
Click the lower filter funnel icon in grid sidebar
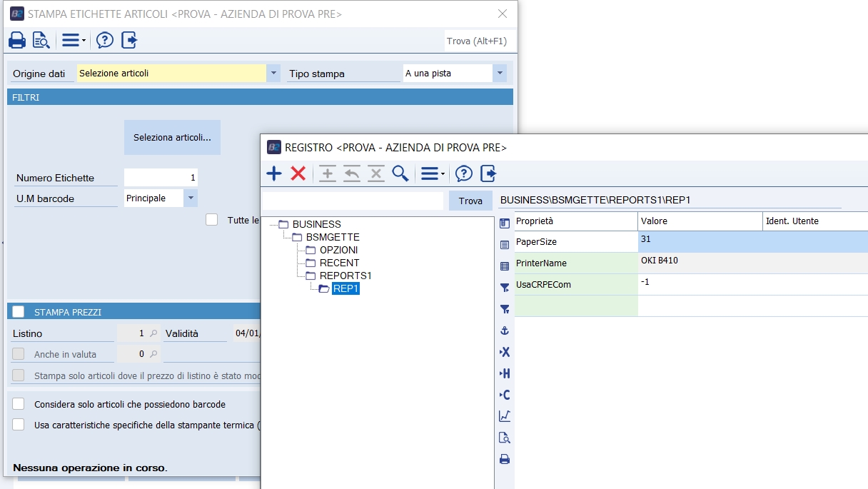(x=505, y=309)
